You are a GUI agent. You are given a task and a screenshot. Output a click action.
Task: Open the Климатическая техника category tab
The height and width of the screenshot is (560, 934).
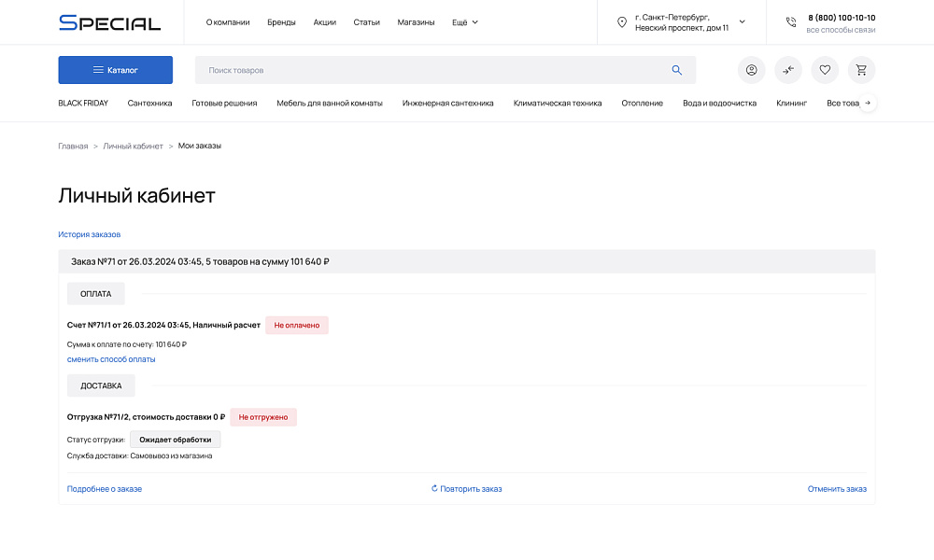[x=559, y=104]
